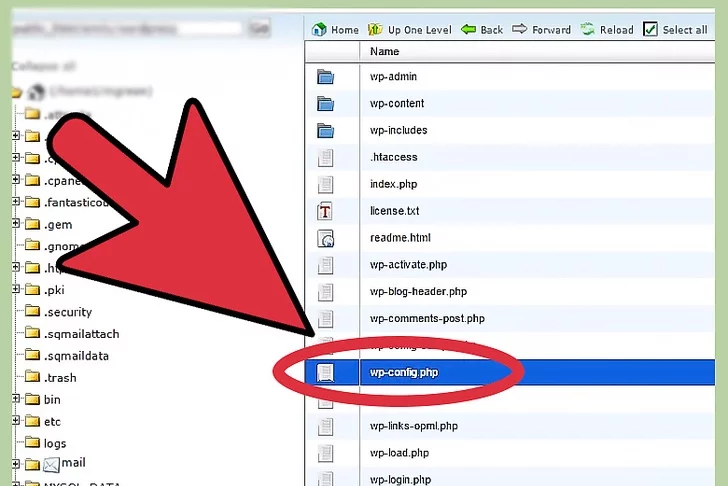Click the Name column header
This screenshot has height=486, width=728.
(384, 51)
